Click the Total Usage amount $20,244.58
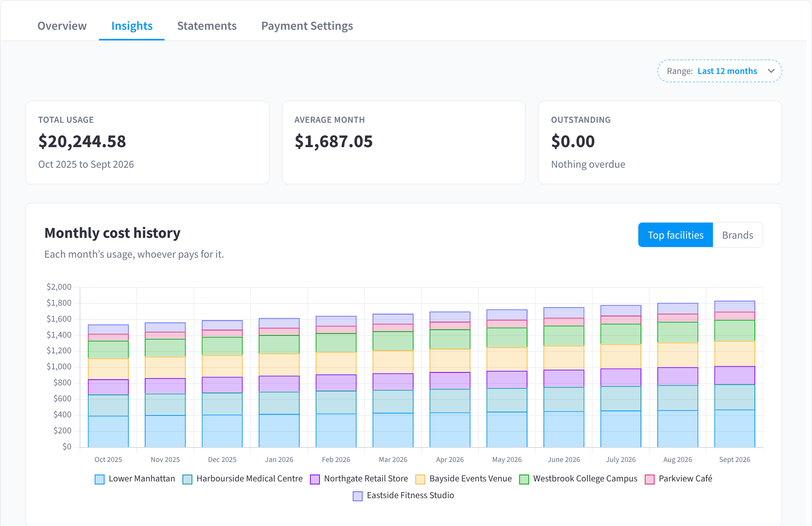This screenshot has height=526, width=812. (82, 141)
